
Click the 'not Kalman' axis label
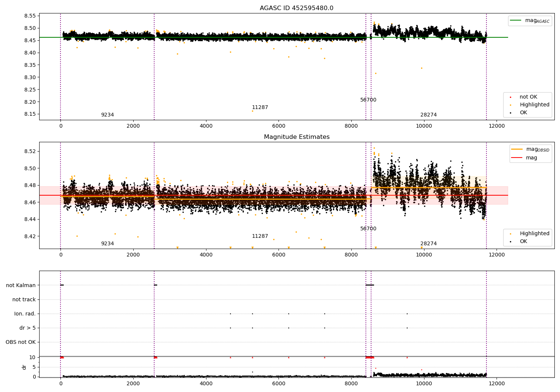tap(21, 285)
